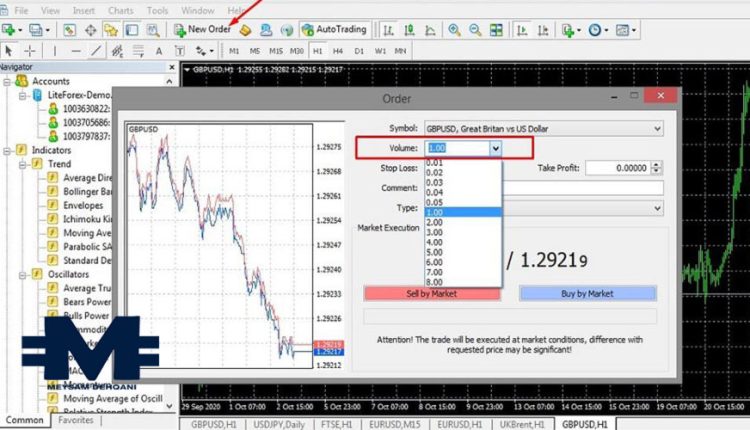Click the New Order toolbar button
Image resolution: width=750 pixels, height=430 pixels.
(x=203, y=30)
